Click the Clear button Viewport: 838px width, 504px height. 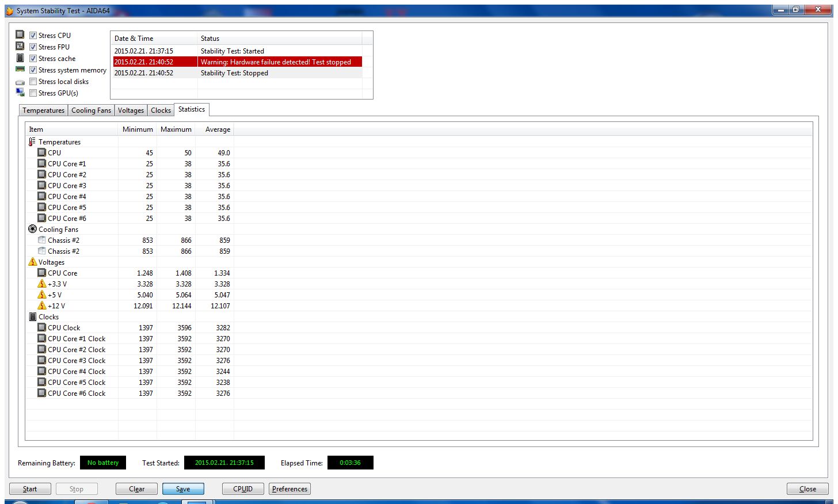tap(137, 488)
